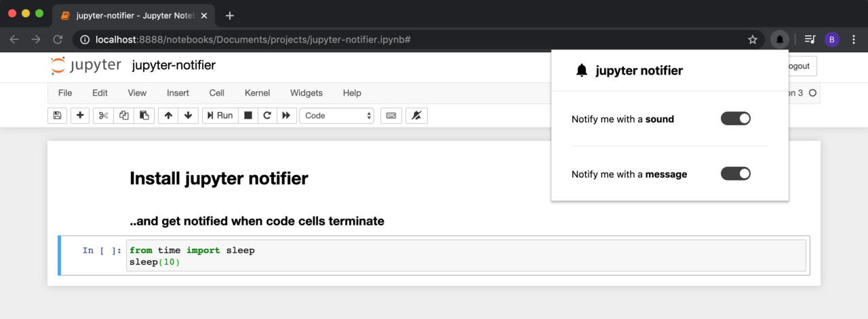
Task: Move selected cell up arrow
Action: 168,115
